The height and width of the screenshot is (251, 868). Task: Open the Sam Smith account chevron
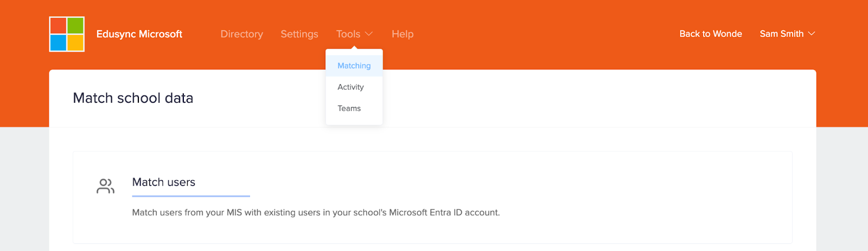point(812,34)
